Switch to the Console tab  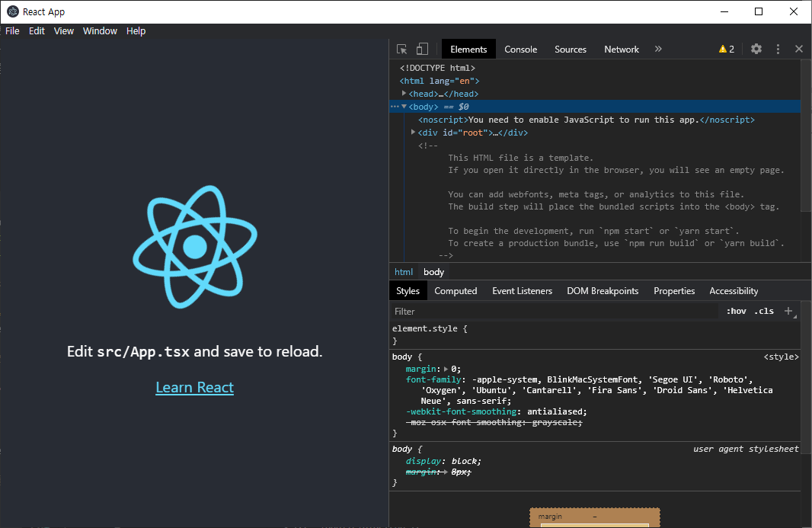pyautogui.click(x=520, y=50)
